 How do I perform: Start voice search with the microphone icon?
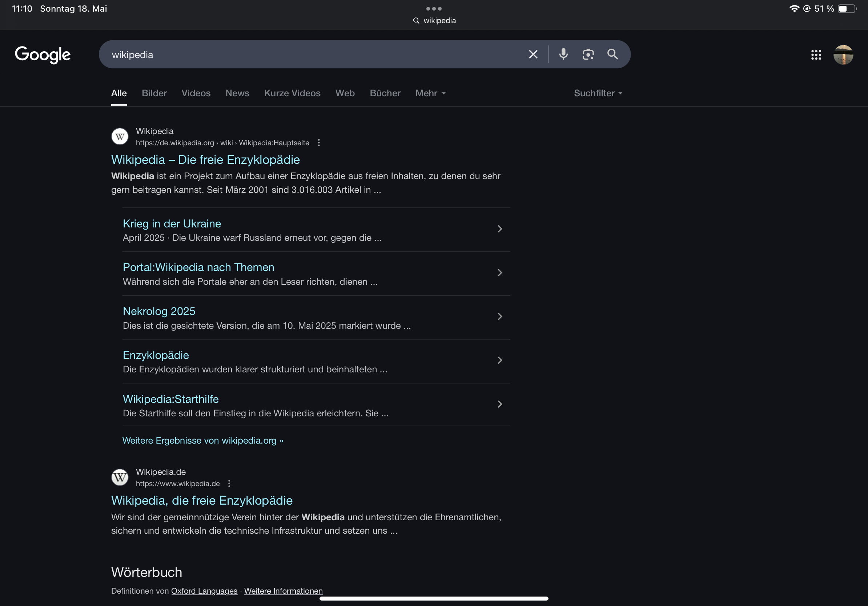tap(563, 54)
